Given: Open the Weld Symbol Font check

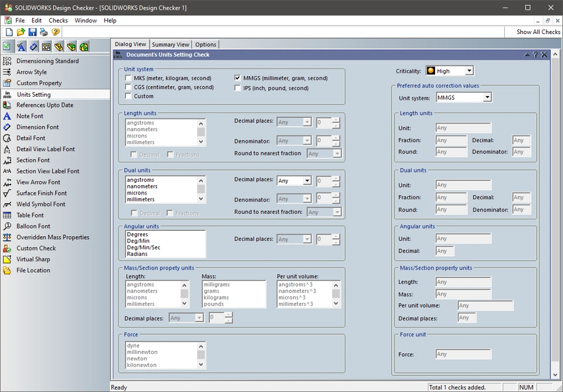Looking at the screenshot, I should tap(41, 204).
